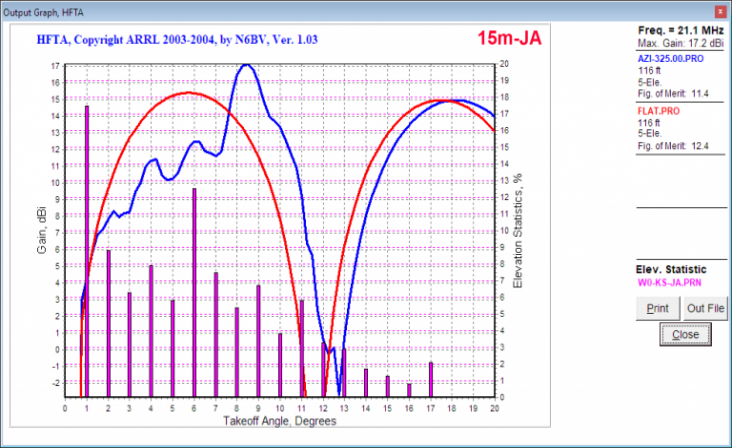Close the window with the red X
Screen dimensions: 732x448
[x=719, y=10]
